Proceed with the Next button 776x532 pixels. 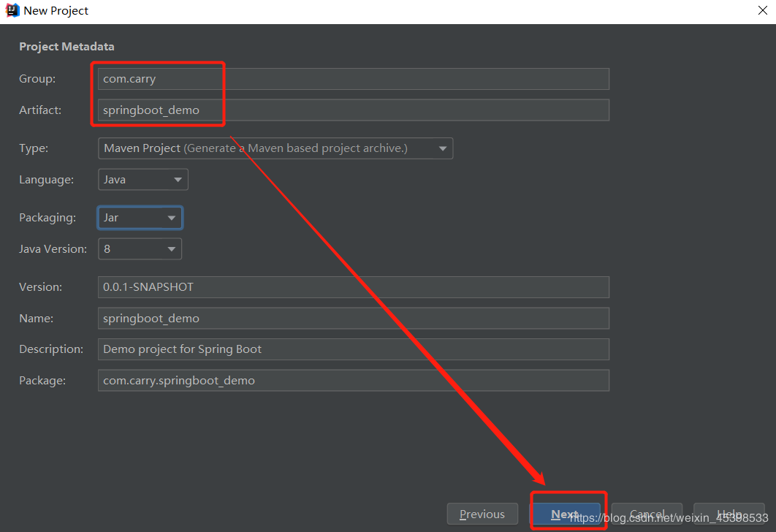565,514
